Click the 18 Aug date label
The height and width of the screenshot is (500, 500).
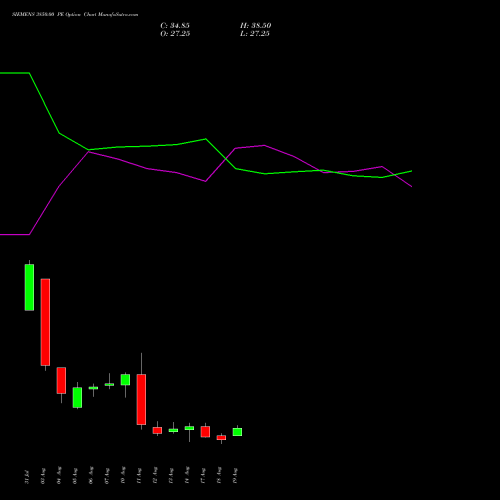point(219,476)
